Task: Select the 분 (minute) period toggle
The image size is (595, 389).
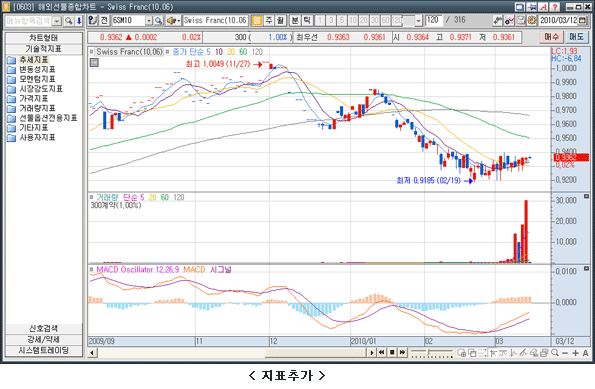Action: 295,20
